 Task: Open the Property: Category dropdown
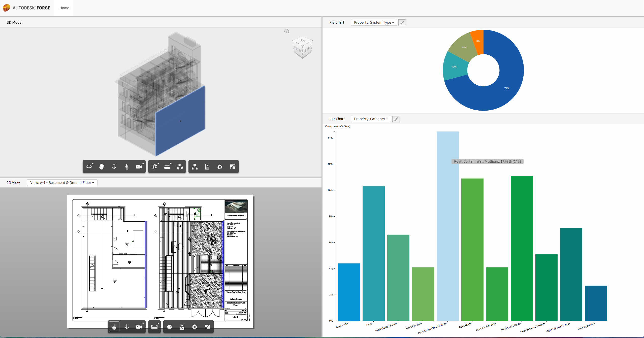tap(371, 119)
